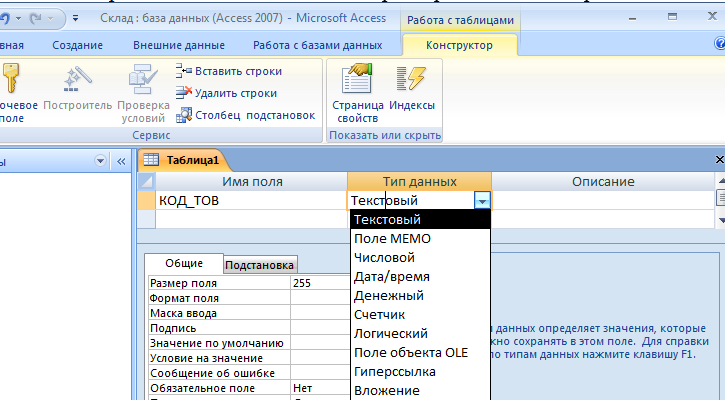Click the design grid scrollbar up arrow
Image resolution: width=725 pixels, height=400 pixels.
pyautogui.click(x=720, y=179)
